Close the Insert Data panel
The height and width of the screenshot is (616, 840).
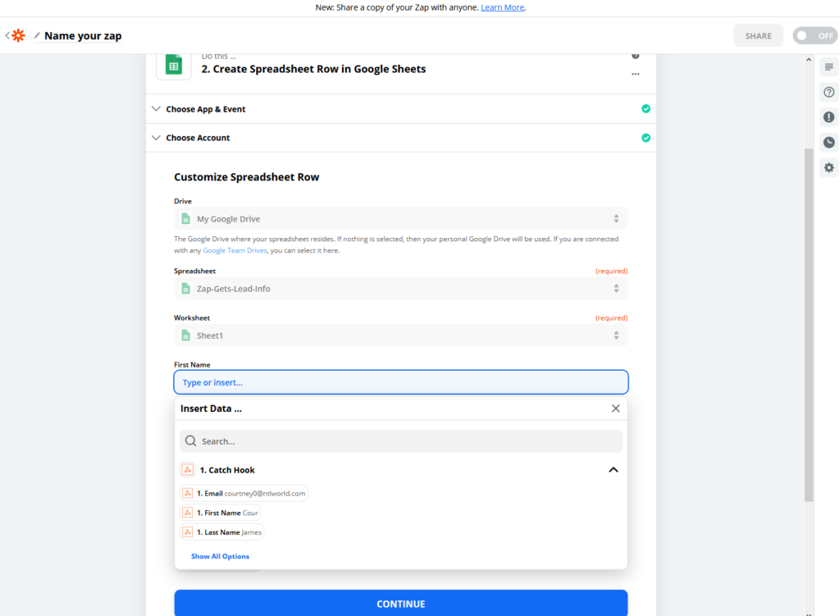[x=615, y=408]
